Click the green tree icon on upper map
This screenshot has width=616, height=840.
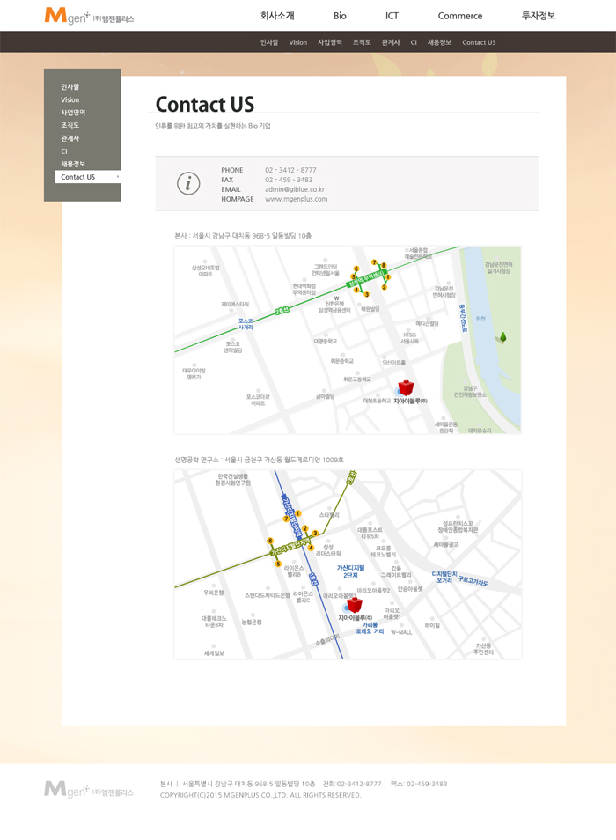502,336
